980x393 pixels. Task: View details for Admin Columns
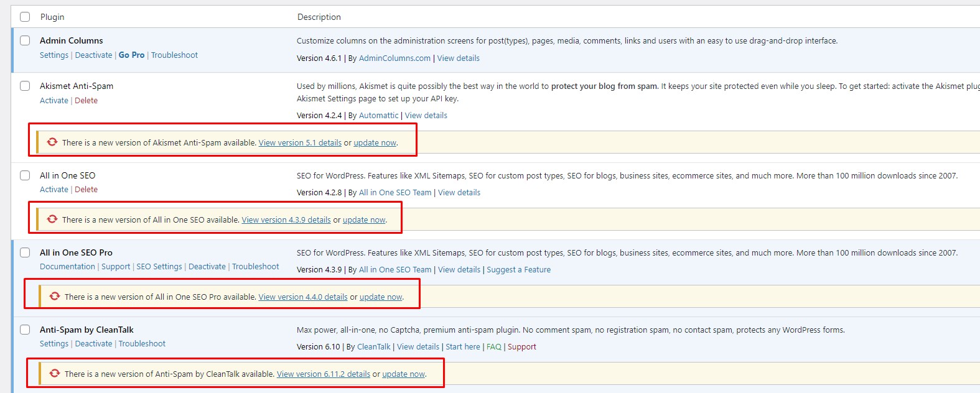459,58
